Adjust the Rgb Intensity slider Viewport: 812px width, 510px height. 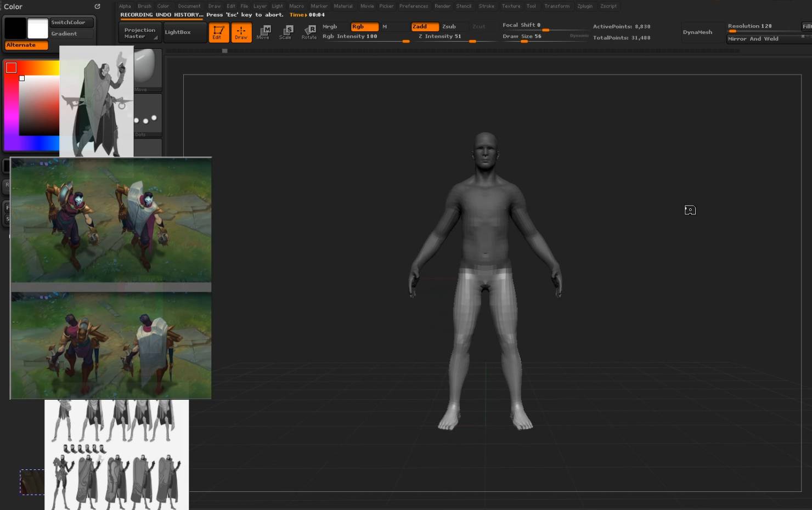click(x=365, y=37)
